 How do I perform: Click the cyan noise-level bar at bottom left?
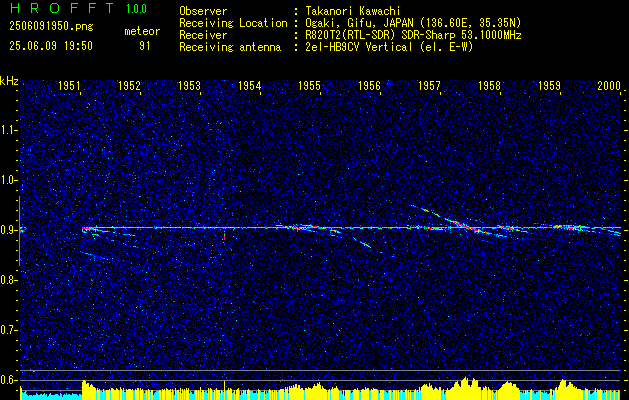tap(51, 395)
